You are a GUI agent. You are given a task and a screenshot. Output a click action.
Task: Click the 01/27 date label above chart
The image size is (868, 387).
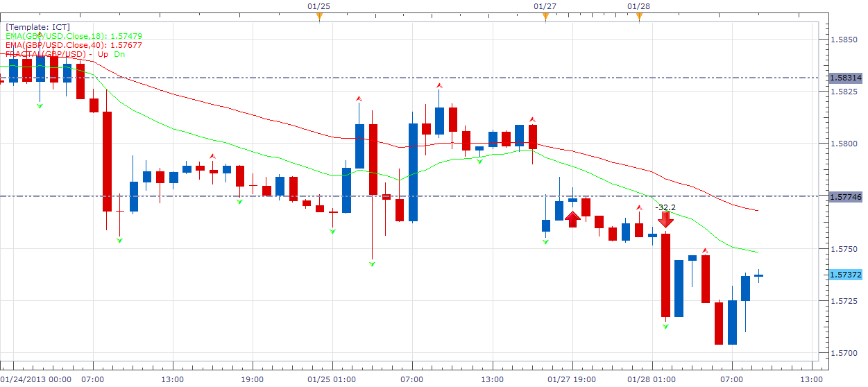(545, 6)
